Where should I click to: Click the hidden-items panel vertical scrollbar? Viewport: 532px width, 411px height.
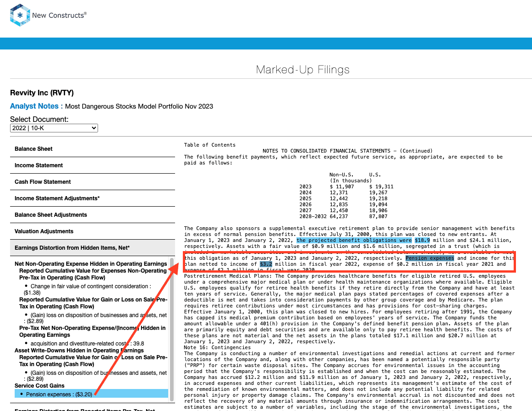[172, 329]
